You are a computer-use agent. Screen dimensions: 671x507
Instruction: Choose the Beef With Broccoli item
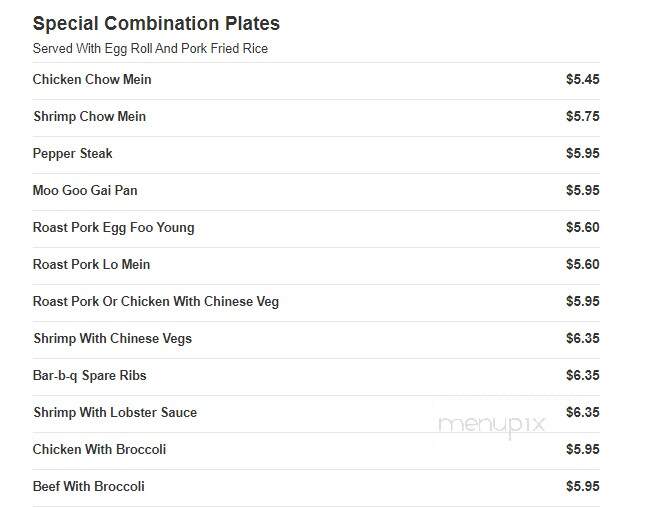(x=89, y=486)
